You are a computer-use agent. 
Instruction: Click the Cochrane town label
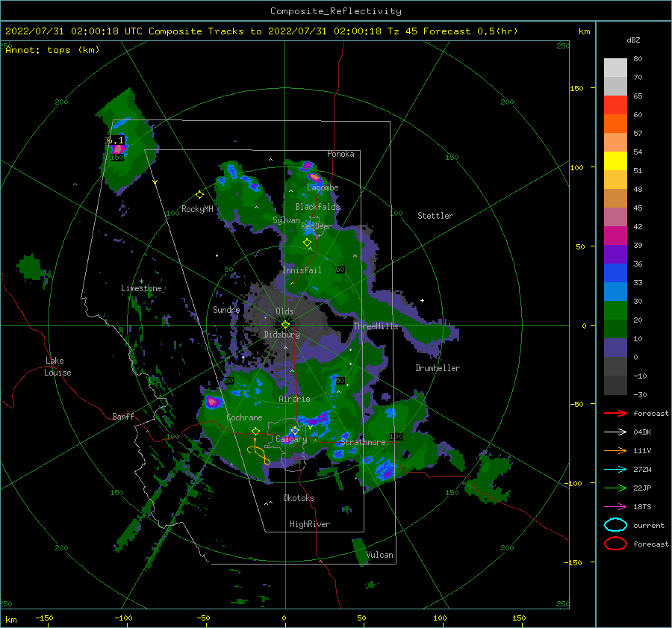pyautogui.click(x=244, y=417)
